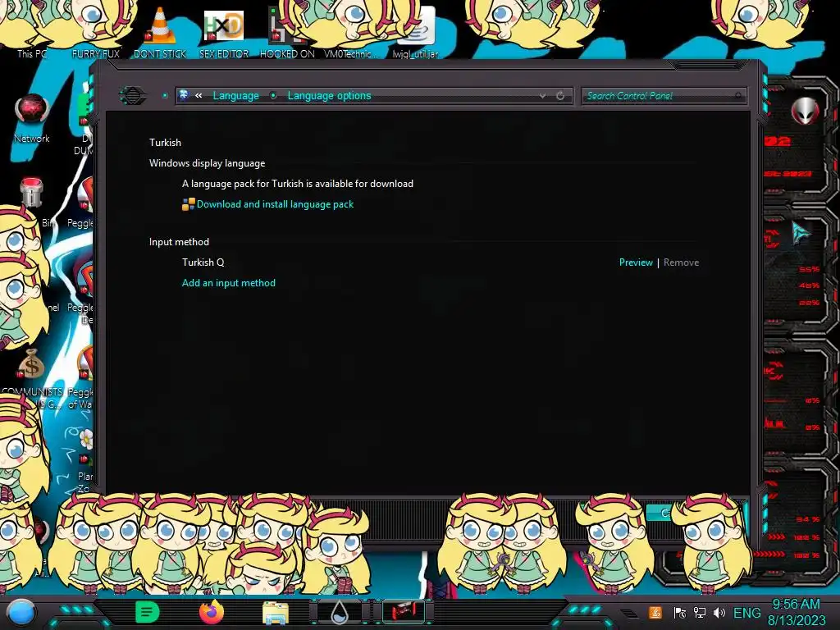Open the green notes app in taskbar
The height and width of the screenshot is (630, 840).
pyautogui.click(x=148, y=612)
